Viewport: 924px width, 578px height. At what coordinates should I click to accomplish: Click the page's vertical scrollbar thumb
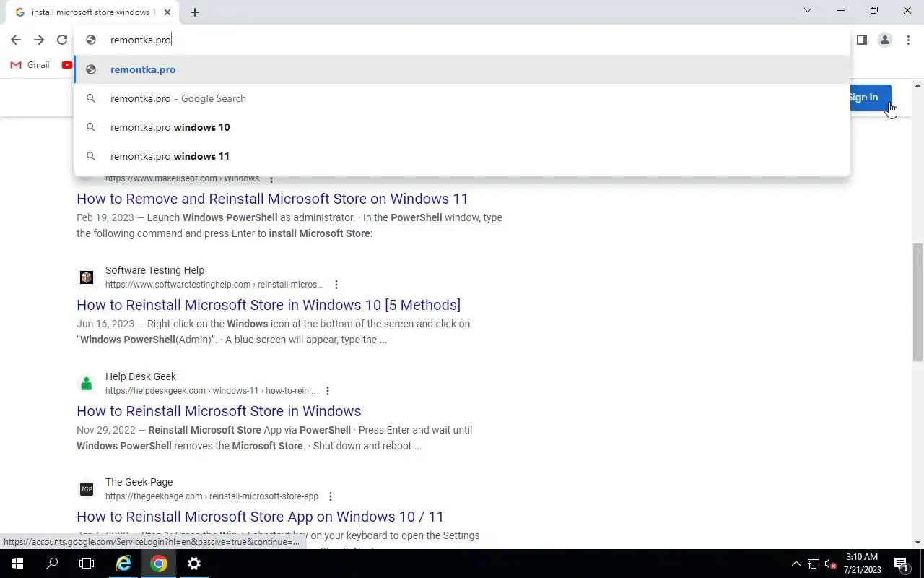click(918, 302)
